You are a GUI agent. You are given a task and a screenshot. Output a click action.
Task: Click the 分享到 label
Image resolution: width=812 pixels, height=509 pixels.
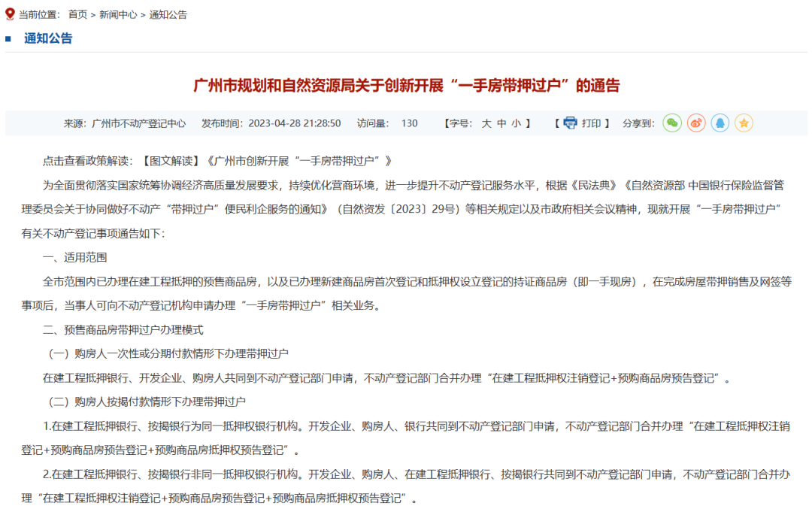[x=638, y=123]
